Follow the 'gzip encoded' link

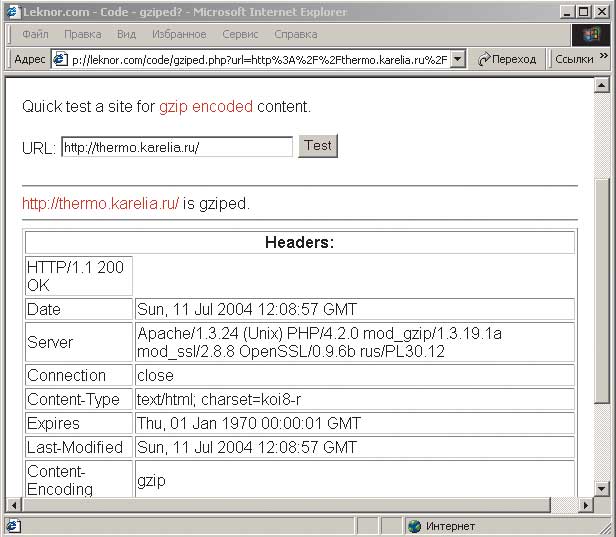[205, 106]
